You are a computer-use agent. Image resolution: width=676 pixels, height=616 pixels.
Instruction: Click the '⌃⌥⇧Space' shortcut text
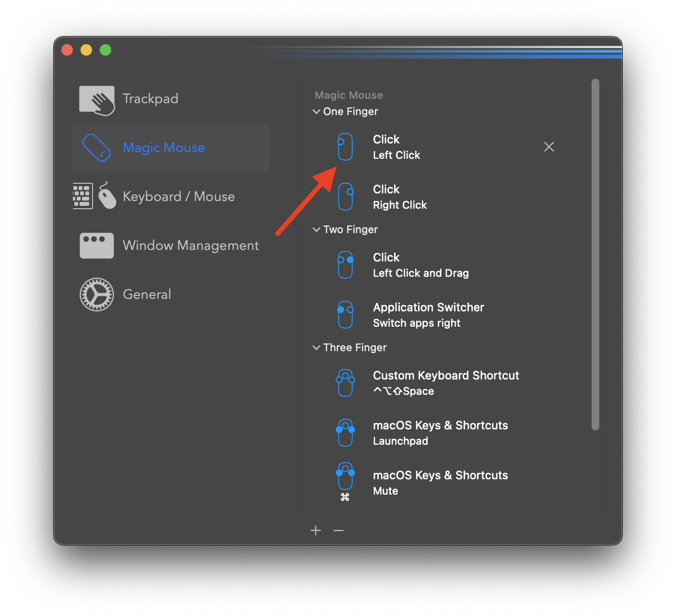pyautogui.click(x=404, y=391)
